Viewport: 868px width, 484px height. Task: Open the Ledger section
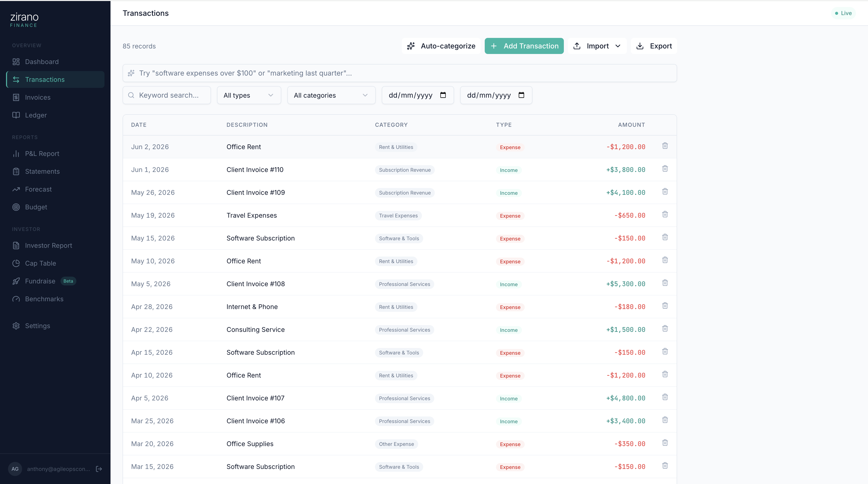55,115
